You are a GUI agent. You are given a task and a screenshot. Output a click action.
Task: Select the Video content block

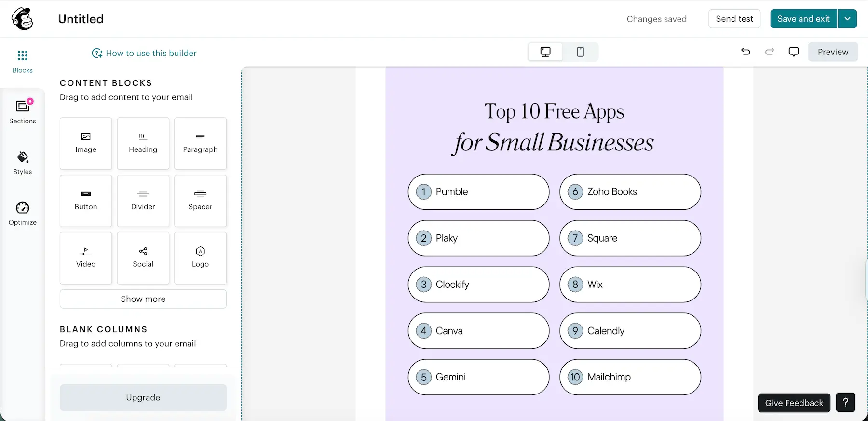[x=86, y=258]
